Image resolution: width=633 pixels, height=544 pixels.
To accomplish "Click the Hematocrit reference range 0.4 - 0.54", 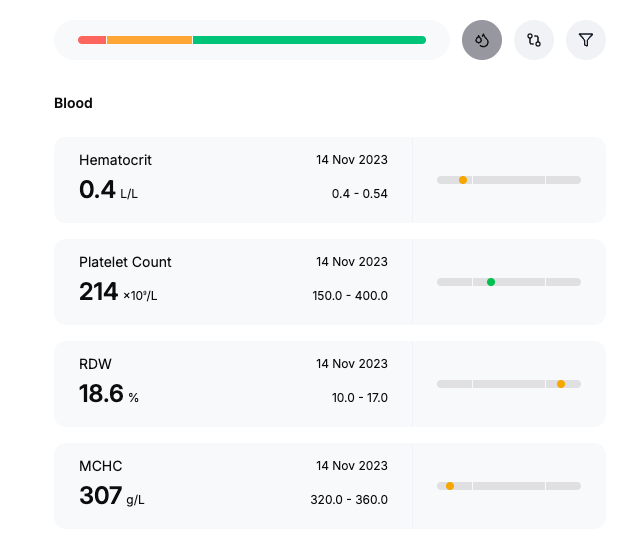I will [x=360, y=194].
